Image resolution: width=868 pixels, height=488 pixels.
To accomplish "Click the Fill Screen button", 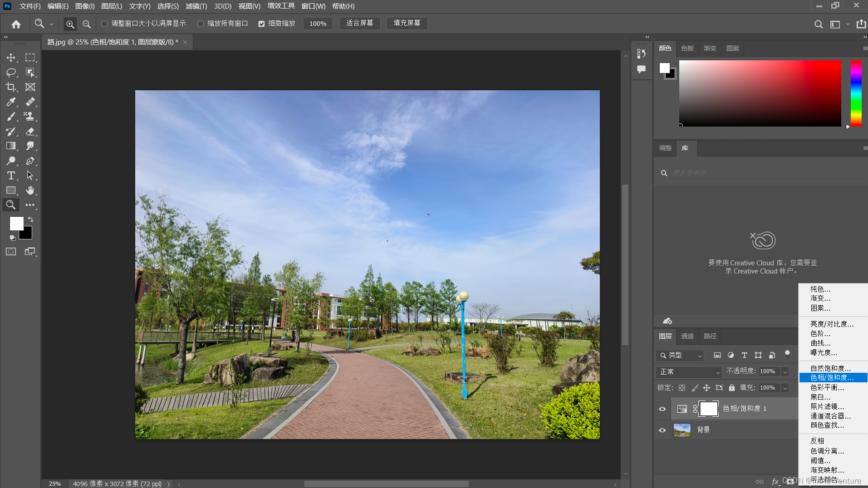I will 407,23.
